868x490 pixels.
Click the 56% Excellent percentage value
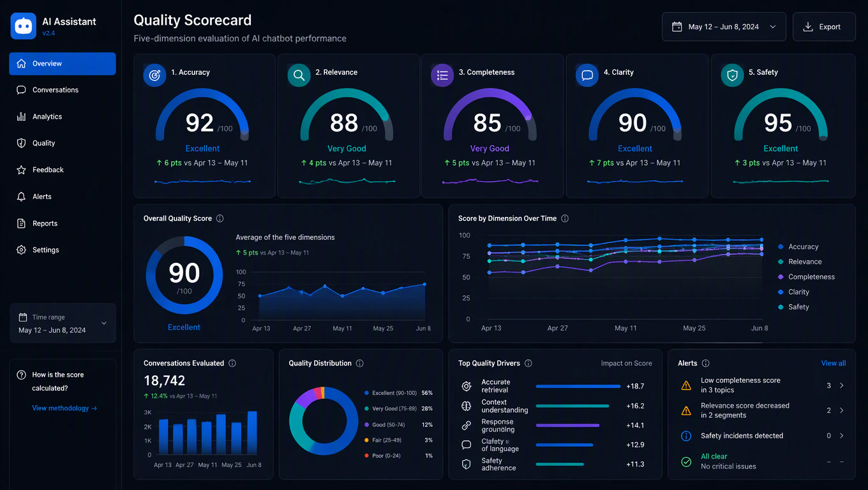(x=427, y=393)
